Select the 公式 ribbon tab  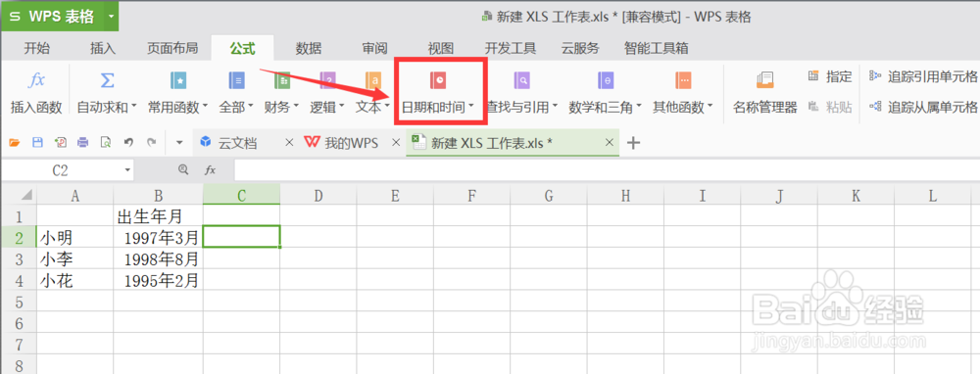point(242,48)
